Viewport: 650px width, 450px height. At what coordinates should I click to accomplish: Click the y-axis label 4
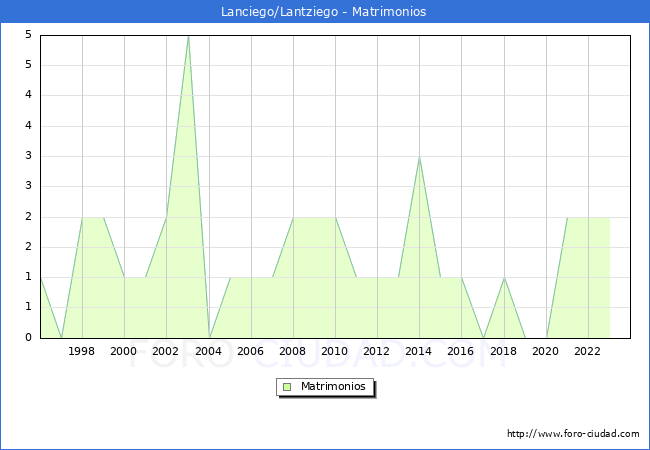click(30, 95)
